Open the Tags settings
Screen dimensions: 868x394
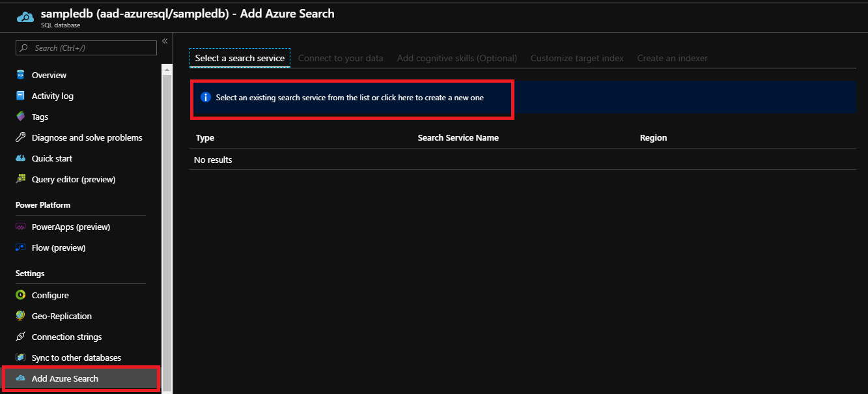40,117
